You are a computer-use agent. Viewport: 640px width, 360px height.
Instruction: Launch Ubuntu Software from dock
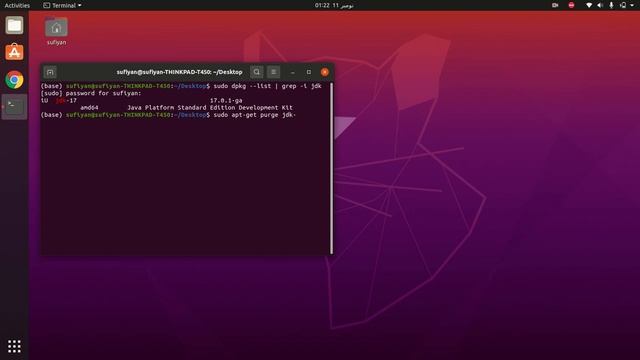[14, 52]
